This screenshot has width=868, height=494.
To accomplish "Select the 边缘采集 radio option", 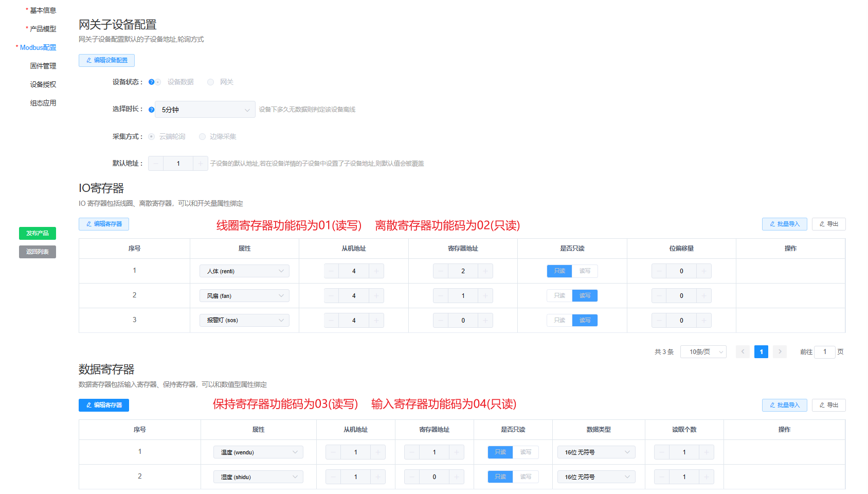I will point(203,137).
